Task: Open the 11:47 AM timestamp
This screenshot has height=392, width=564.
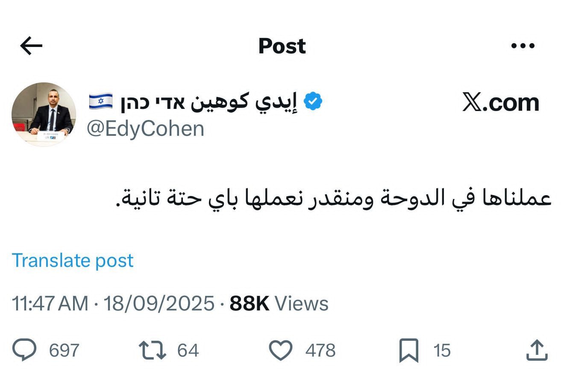Action: (50, 304)
